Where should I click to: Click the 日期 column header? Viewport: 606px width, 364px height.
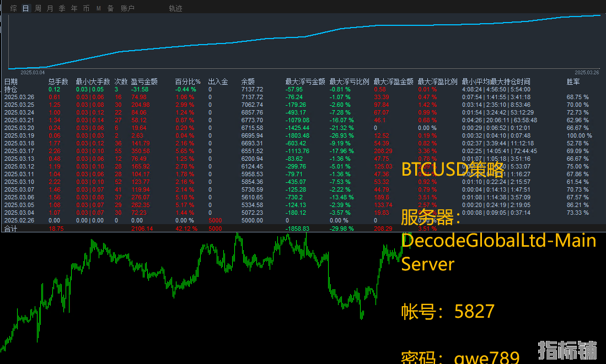pos(11,82)
